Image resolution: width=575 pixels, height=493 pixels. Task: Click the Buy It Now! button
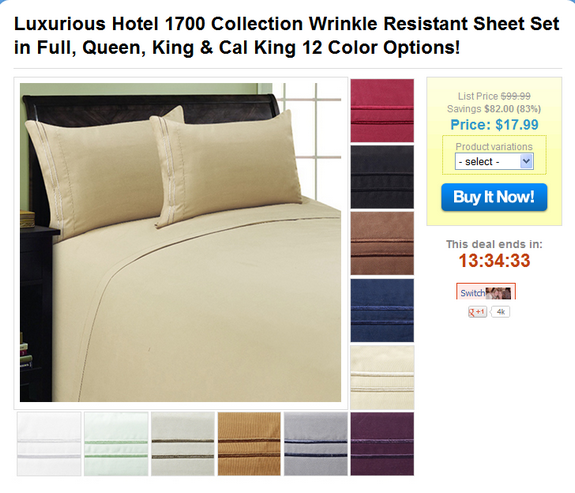pyautogui.click(x=494, y=197)
